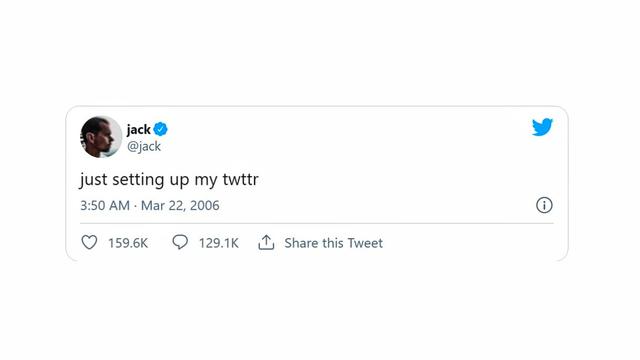Click the 159.6K likes count
Viewport: 640px width, 360px height.
pyautogui.click(x=128, y=243)
